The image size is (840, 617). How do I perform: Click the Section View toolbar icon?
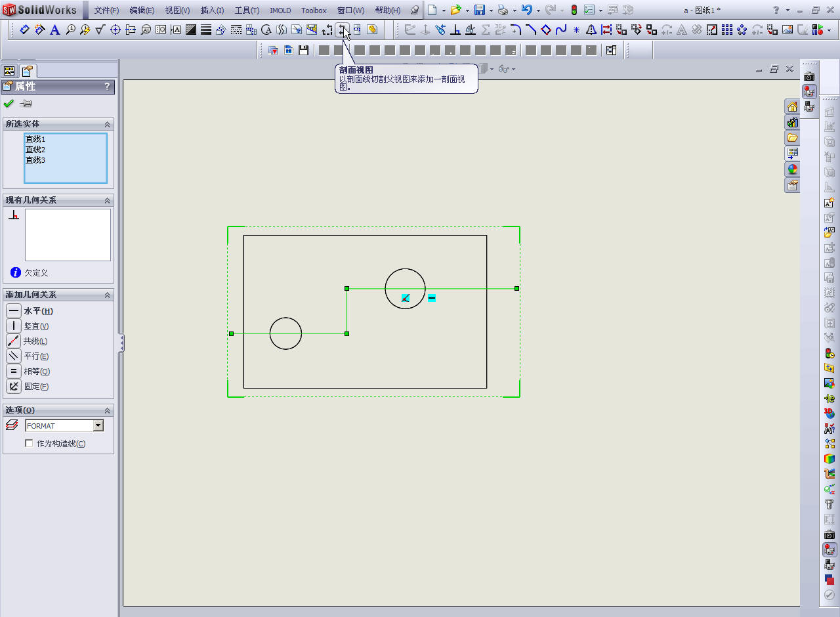pyautogui.click(x=342, y=30)
